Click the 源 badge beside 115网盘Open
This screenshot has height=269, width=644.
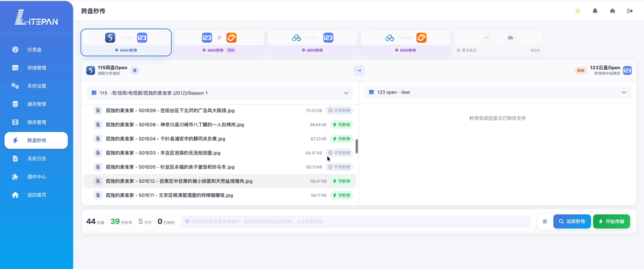pyautogui.click(x=135, y=70)
